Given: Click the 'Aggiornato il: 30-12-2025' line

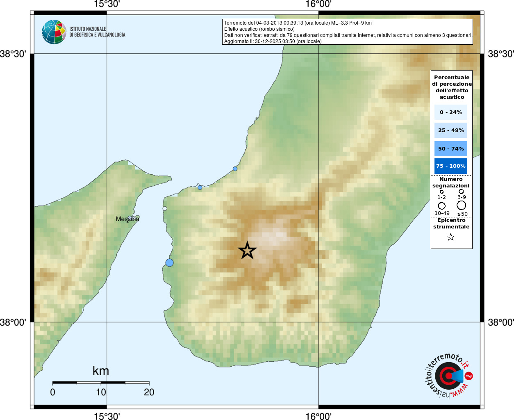Looking at the screenshot, I should click(273, 41).
